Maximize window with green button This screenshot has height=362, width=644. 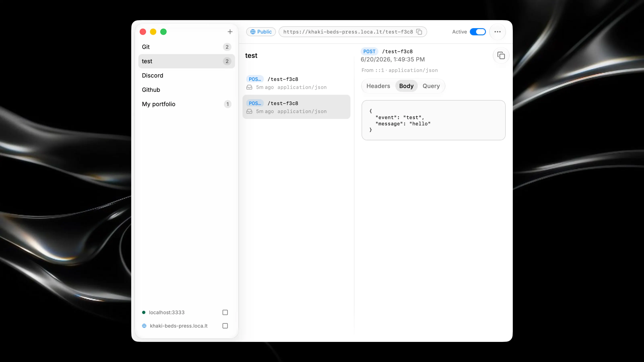pyautogui.click(x=163, y=32)
